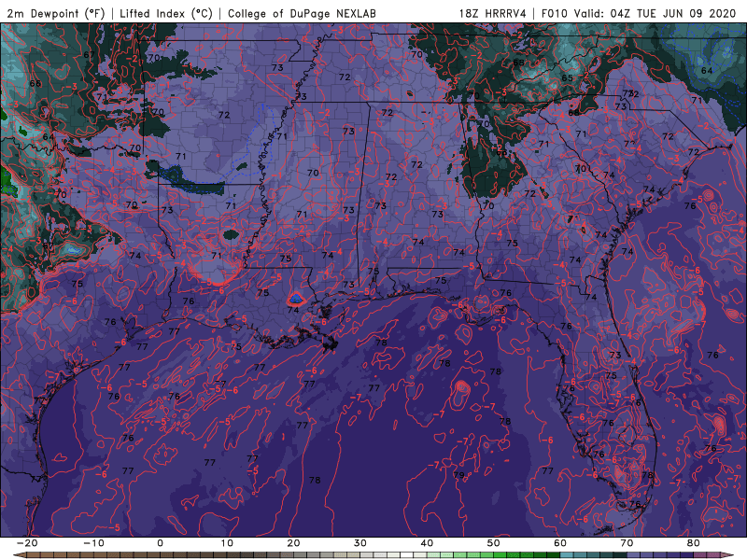The height and width of the screenshot is (560, 747).
Task: Click the 50 label on the color scale
Action: (494, 543)
